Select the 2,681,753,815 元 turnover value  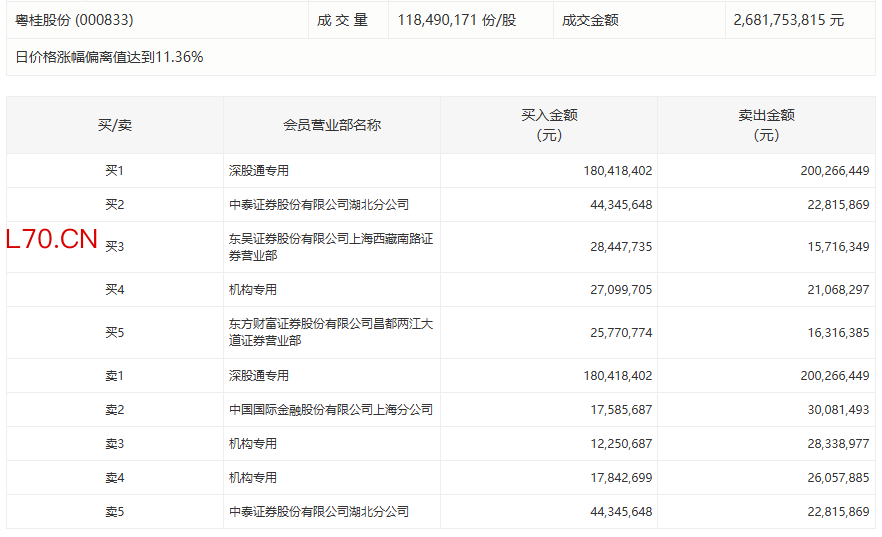[x=788, y=20]
